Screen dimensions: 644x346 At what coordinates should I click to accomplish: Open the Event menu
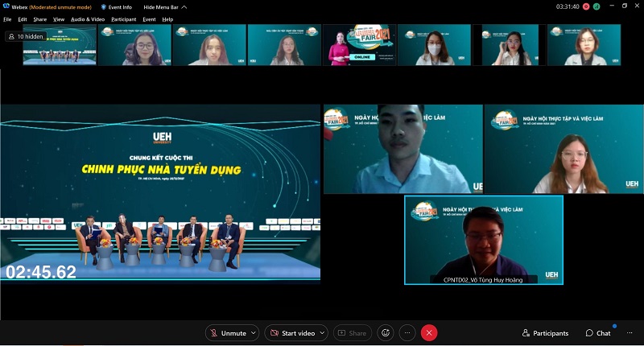coord(149,19)
